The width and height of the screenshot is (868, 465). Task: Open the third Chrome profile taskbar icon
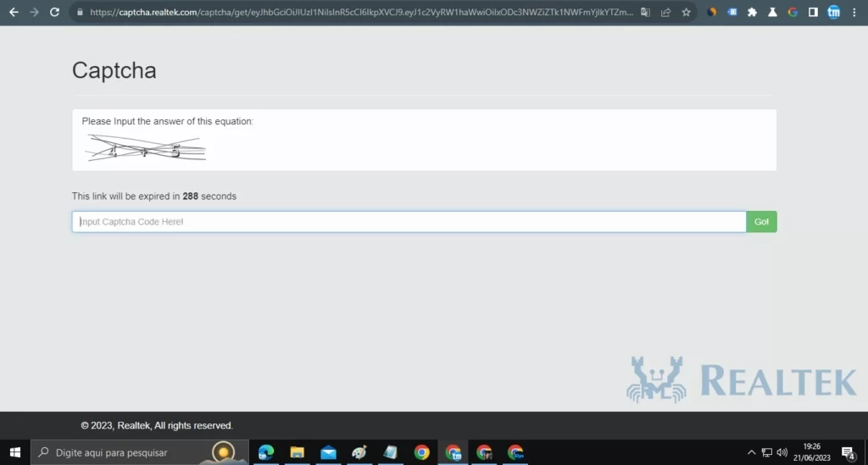pyautogui.click(x=484, y=452)
